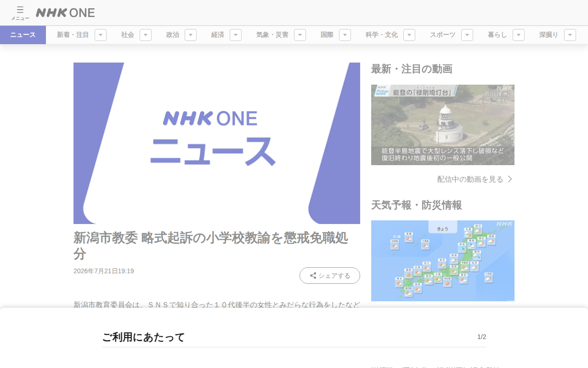
Task: Expand the 科学・文化 dropdown arrow
Action: tap(409, 35)
